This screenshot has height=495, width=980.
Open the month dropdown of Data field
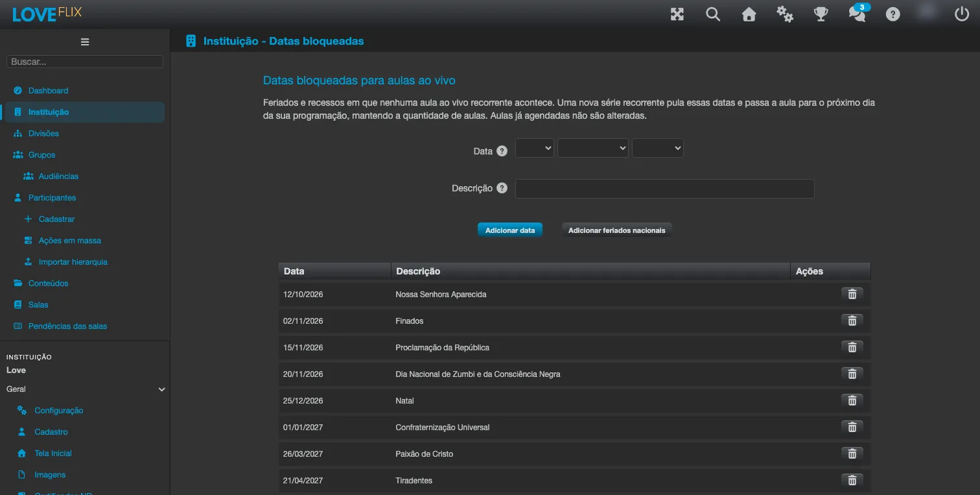[x=593, y=148]
